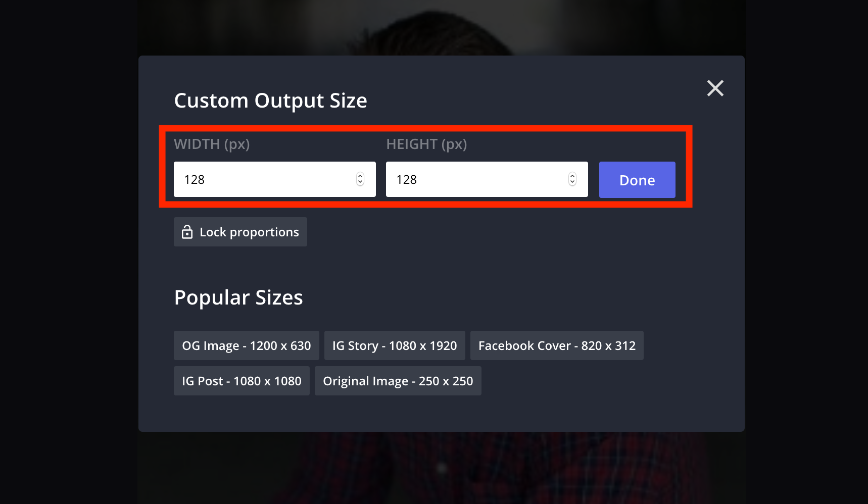Click the up arrow on the width stepper
This screenshot has width=868, height=504.
pyautogui.click(x=360, y=175)
